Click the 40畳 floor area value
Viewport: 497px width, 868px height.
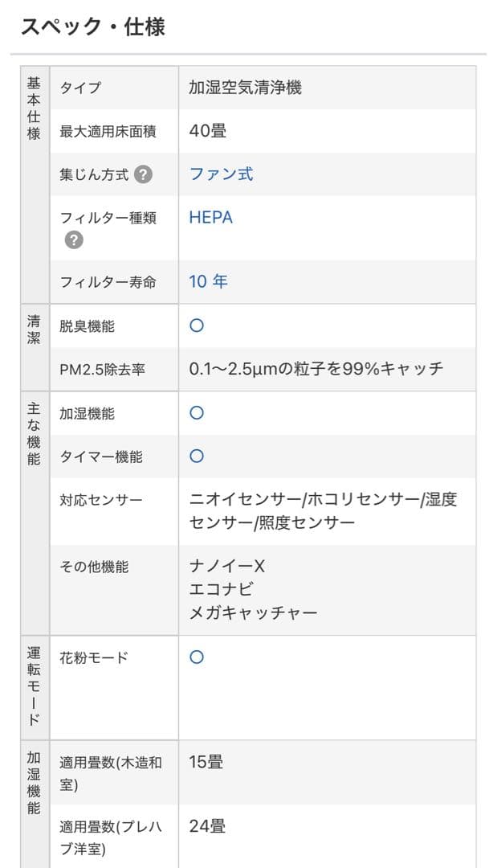click(x=207, y=130)
